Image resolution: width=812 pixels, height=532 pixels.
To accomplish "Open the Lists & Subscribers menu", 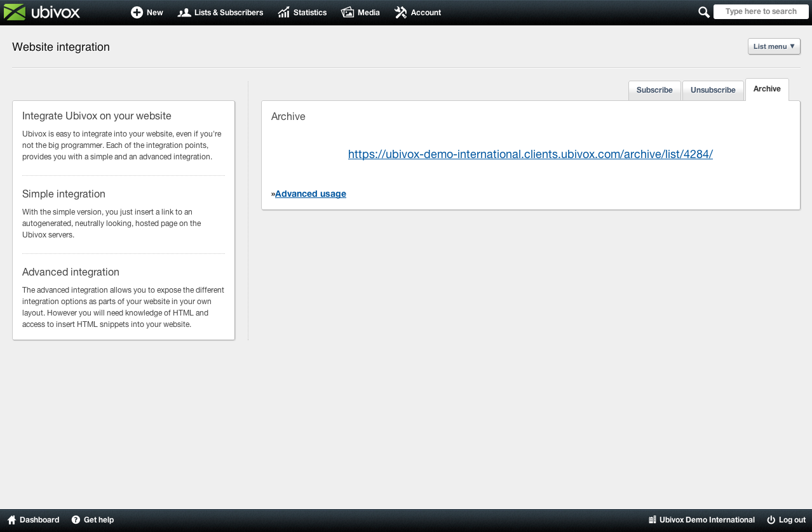I will pyautogui.click(x=220, y=12).
